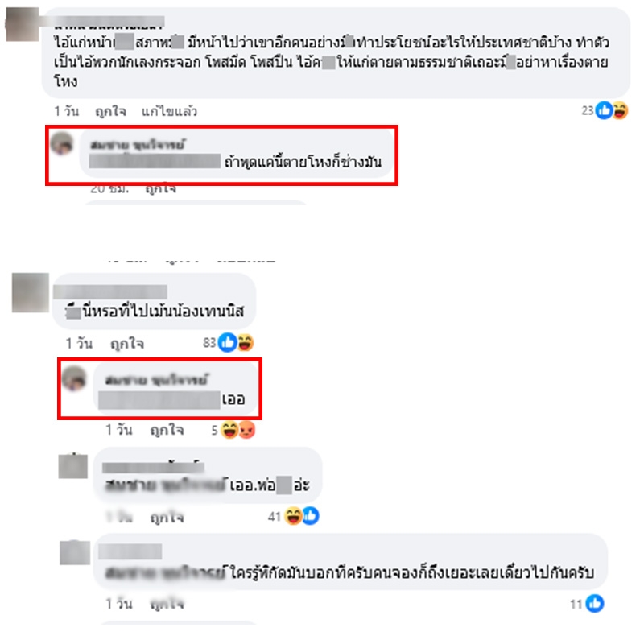The image size is (644, 644).
Task: Click ถูกใจ under the เออ reply
Action: click(167, 431)
